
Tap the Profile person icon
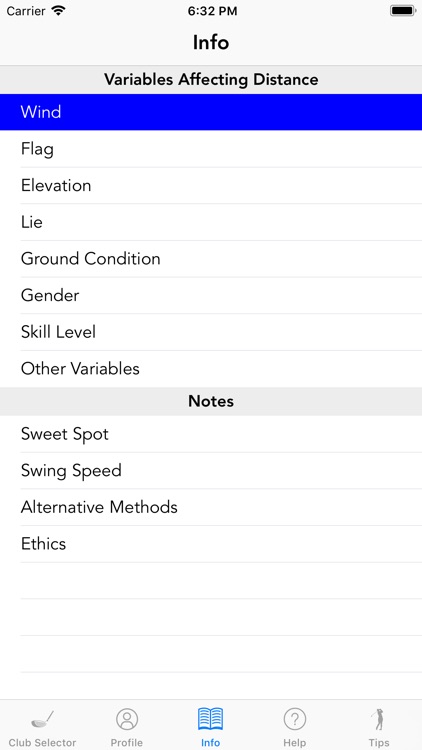(x=127, y=719)
